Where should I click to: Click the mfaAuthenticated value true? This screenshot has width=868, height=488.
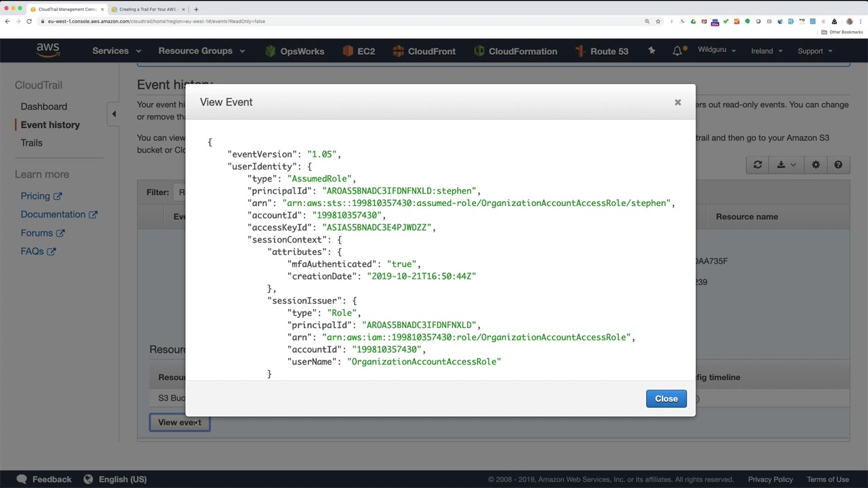[x=401, y=264]
